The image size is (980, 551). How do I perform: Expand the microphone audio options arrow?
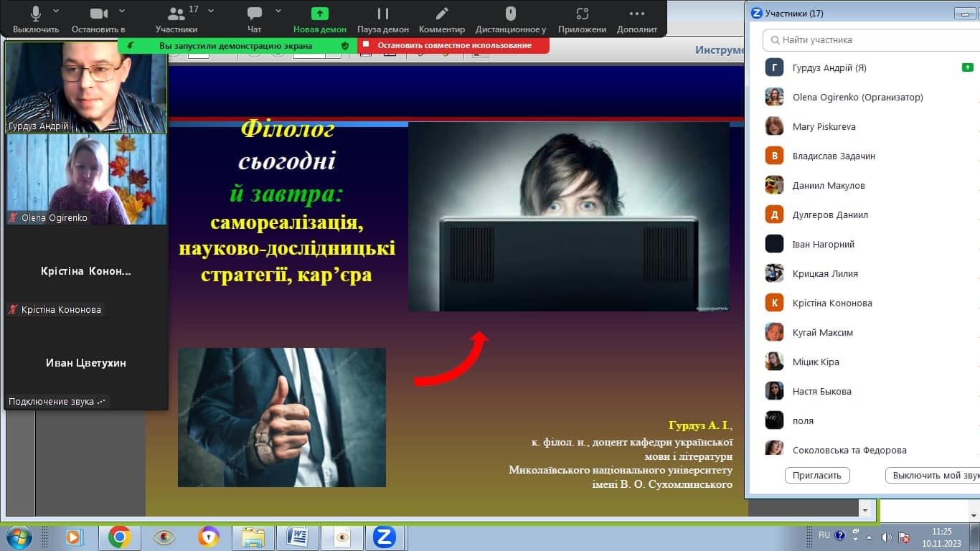[56, 11]
